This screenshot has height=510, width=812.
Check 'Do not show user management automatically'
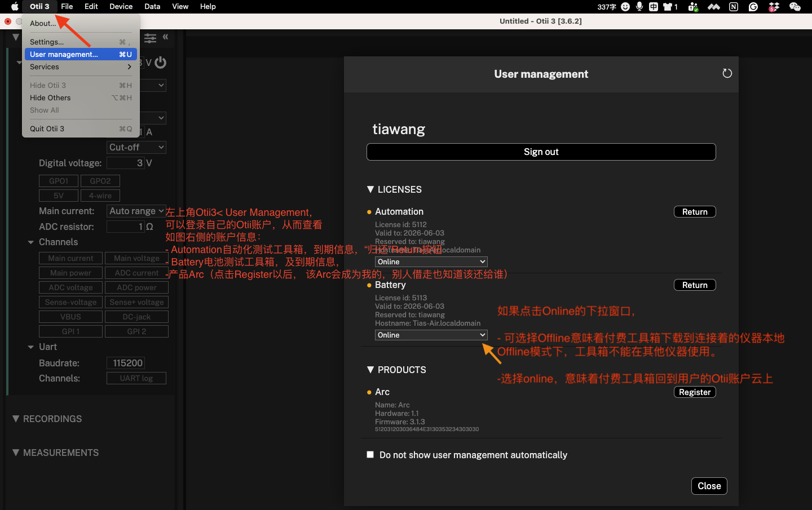coord(370,454)
